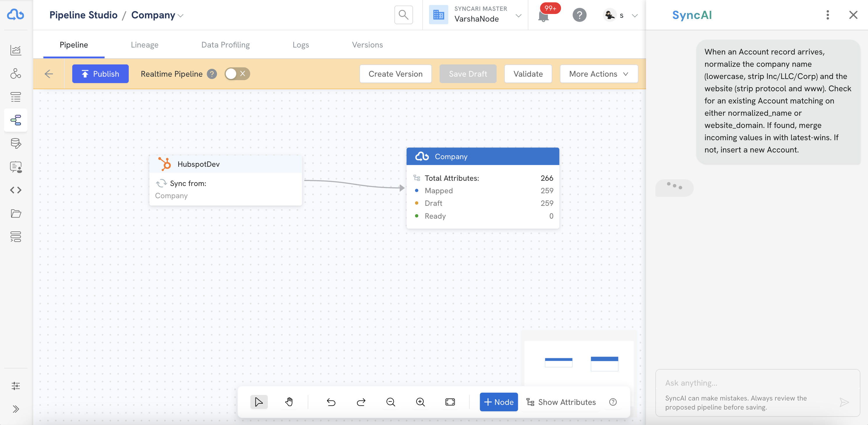Open notifications bell with 99+ badge
The width and height of the screenshot is (868, 425).
pos(543,15)
